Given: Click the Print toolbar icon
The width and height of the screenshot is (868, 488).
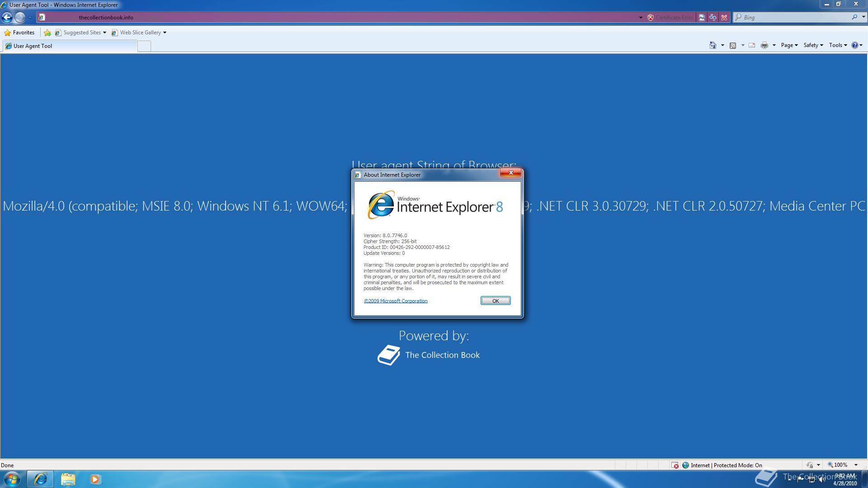Looking at the screenshot, I should [x=764, y=45].
